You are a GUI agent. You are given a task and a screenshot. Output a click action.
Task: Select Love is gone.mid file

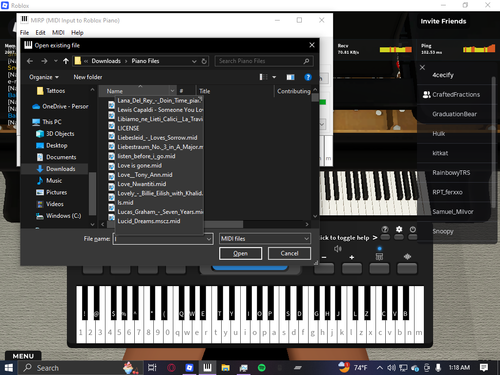point(139,165)
